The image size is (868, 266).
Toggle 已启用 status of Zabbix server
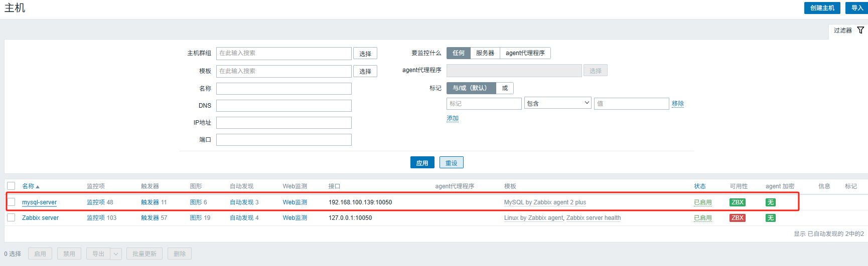(702, 218)
